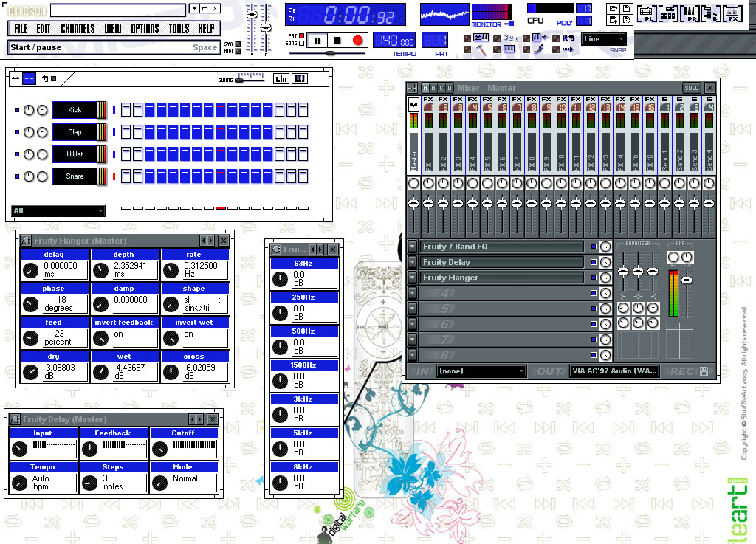This screenshot has height=544, width=756.
Task: Open the Playlist with the PL toolbar icon
Action: click(645, 13)
